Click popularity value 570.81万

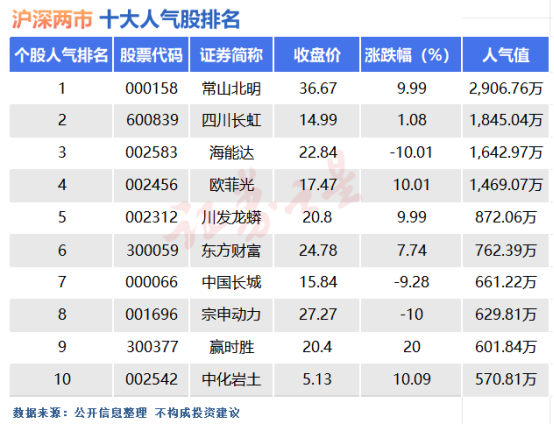click(506, 379)
